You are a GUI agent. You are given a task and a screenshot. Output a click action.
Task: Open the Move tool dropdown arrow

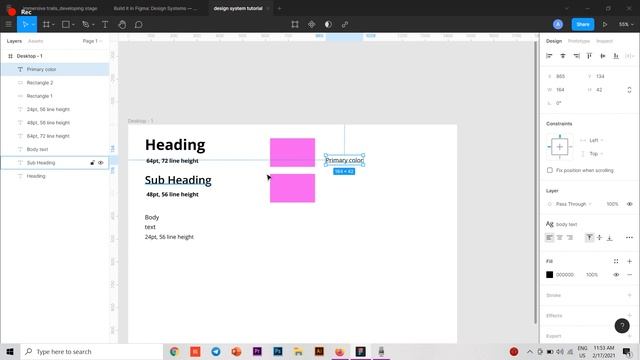tap(33, 25)
